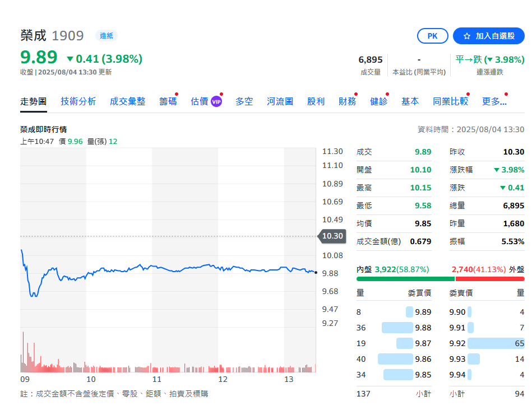Open the 成交彙整 tab
532x406 pixels.
[128, 101]
